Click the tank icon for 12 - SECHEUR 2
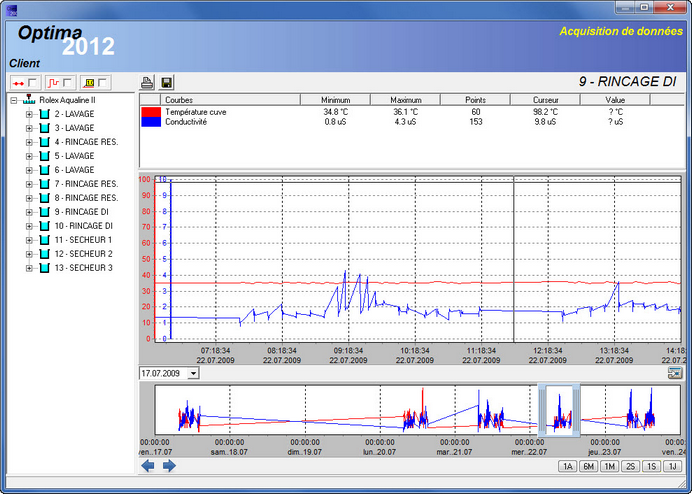 [45, 254]
